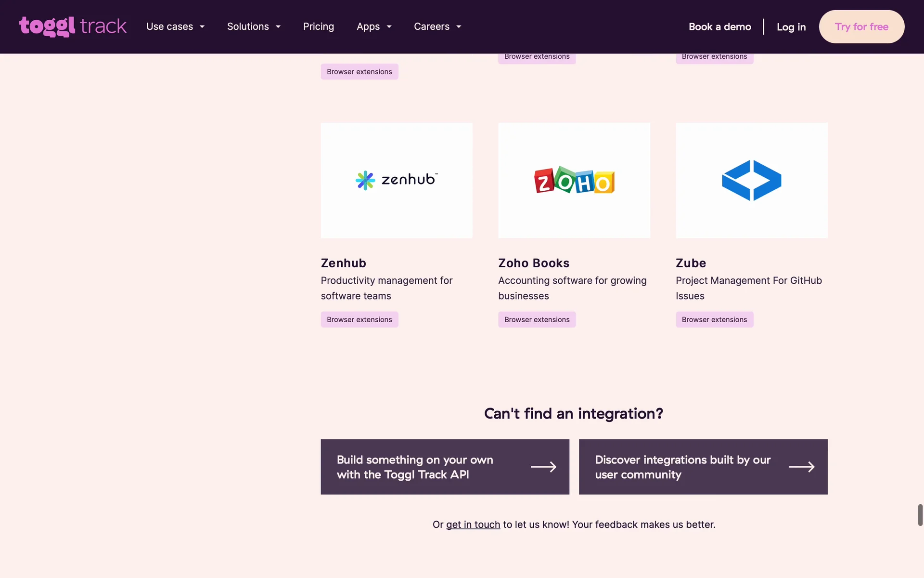Click the page vertical scrollbar thumb
This screenshot has width=924, height=578.
[x=920, y=515]
